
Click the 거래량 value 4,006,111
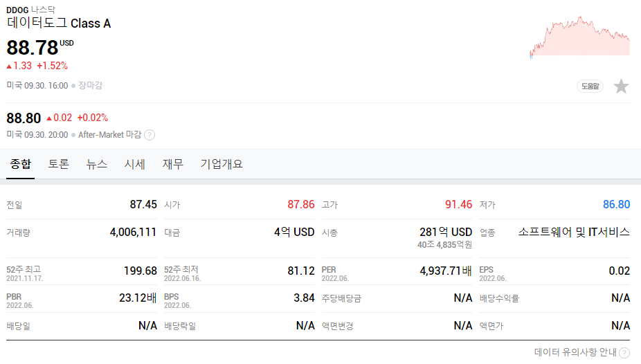[134, 232]
